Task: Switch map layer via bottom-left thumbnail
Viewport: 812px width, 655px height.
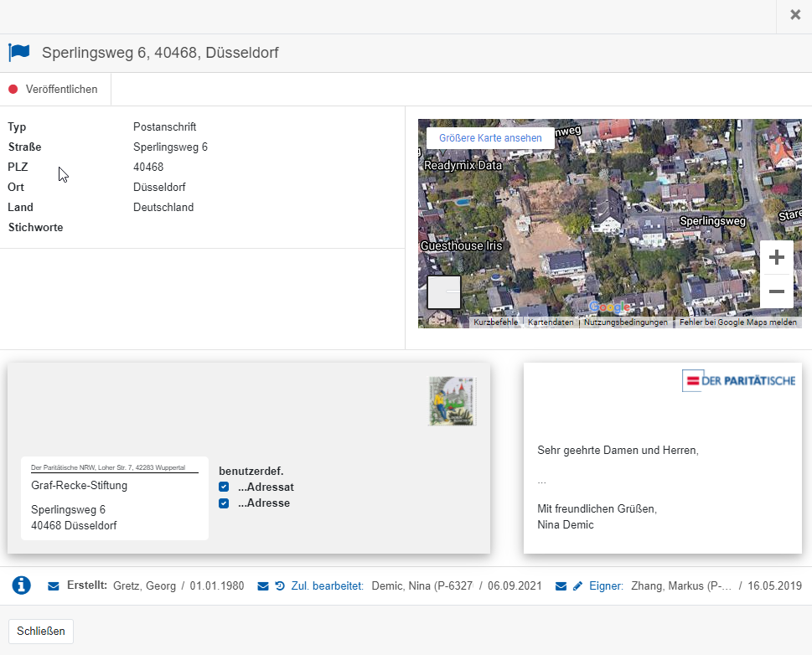Action: click(444, 292)
